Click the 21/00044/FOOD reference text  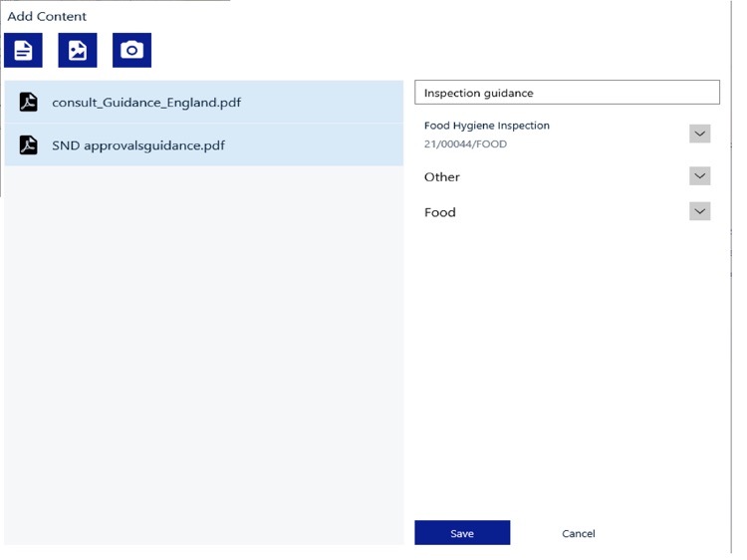(x=465, y=143)
